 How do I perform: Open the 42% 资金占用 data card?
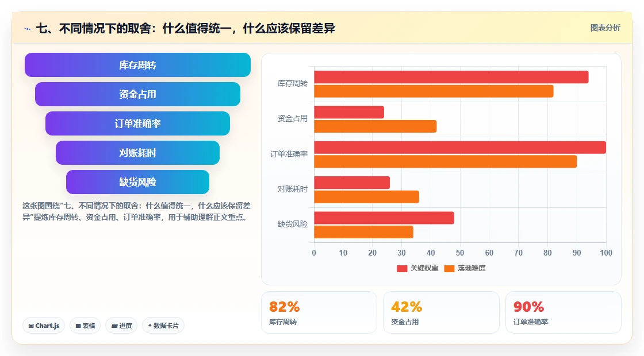click(x=441, y=312)
